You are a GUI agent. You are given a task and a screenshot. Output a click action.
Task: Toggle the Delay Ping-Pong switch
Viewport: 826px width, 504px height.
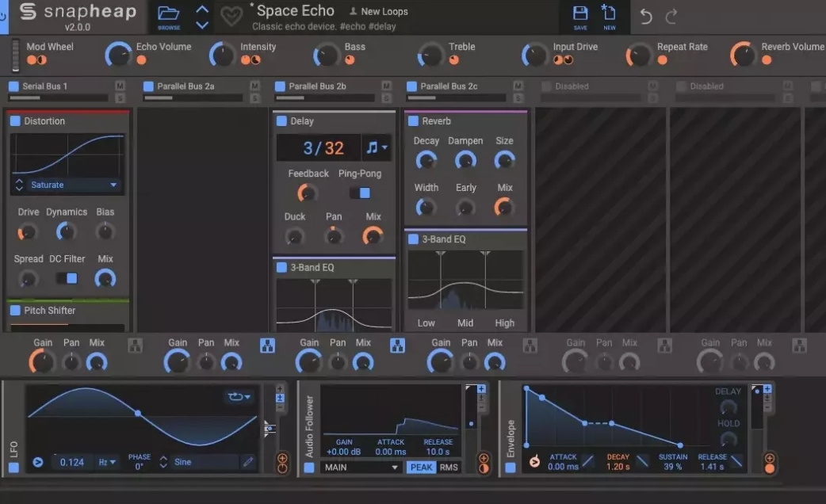click(361, 193)
